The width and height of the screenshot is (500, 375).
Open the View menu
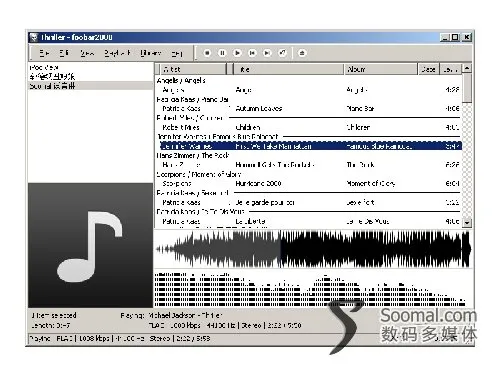pos(87,53)
